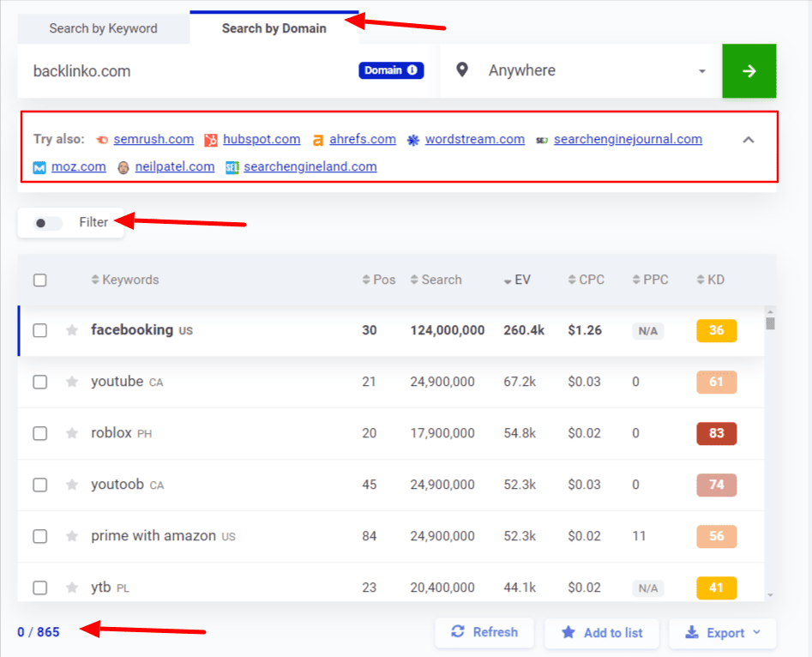Click the moz.com favicon
Viewport: 812px width, 657px height.
point(39,167)
